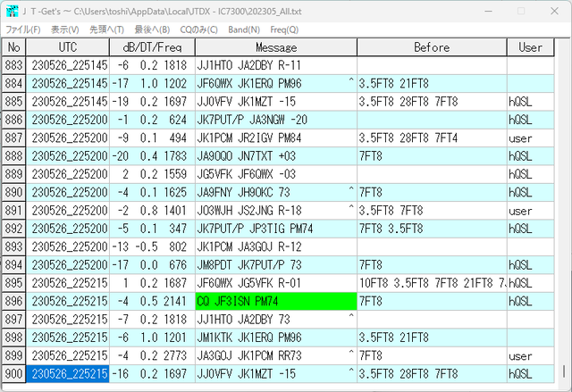Click green message CQ JF3ISN PM74
This screenshot has height=392, width=572.
pyautogui.click(x=276, y=301)
